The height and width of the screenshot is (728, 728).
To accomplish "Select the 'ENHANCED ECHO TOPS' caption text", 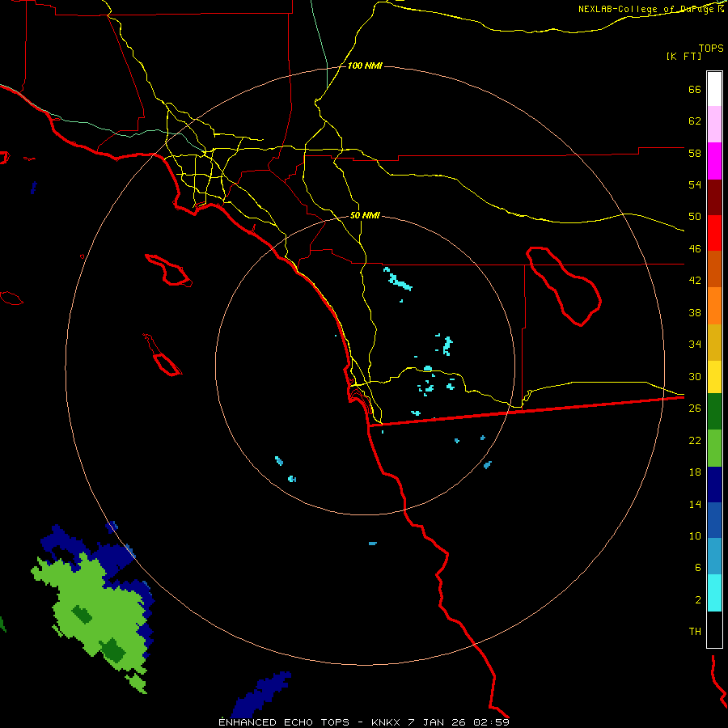I will pos(284,722).
